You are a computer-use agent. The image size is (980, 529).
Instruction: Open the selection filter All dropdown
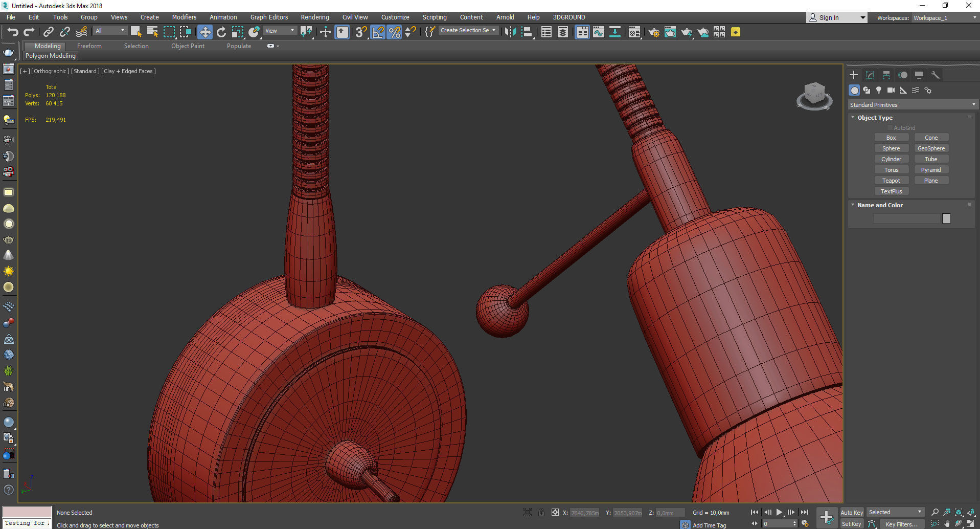coord(109,31)
